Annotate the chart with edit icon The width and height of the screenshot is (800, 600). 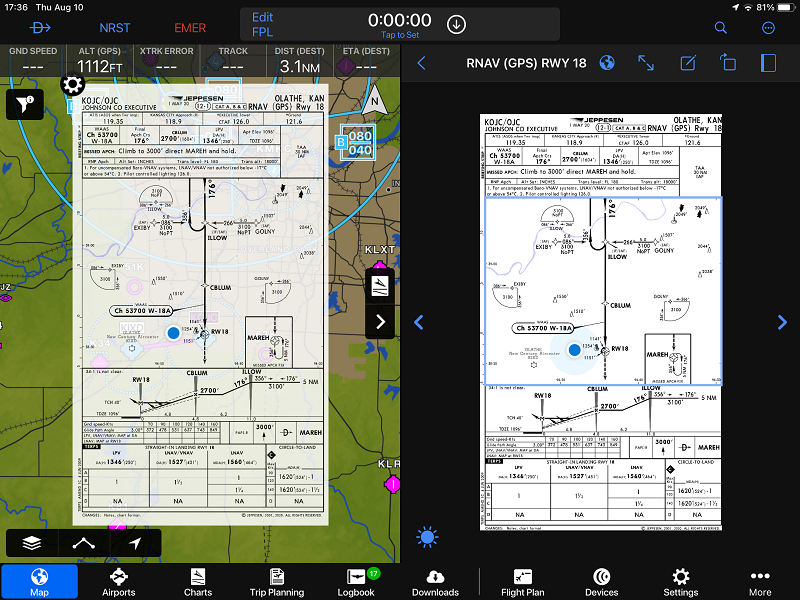coord(688,63)
